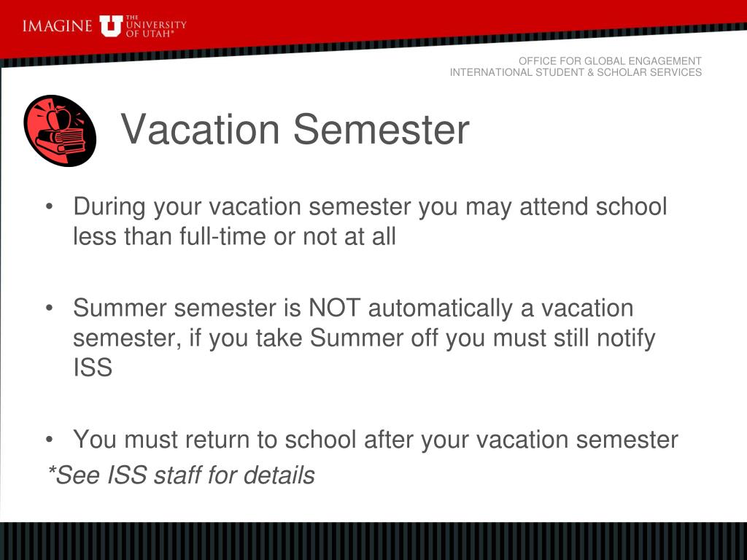Select the capitalized word "NOT"
747x560 pixels.
pos(334,308)
